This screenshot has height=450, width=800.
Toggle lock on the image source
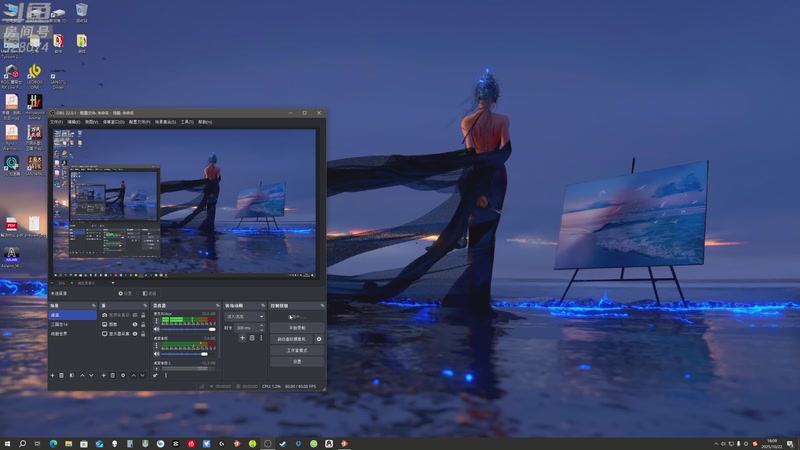click(x=143, y=324)
